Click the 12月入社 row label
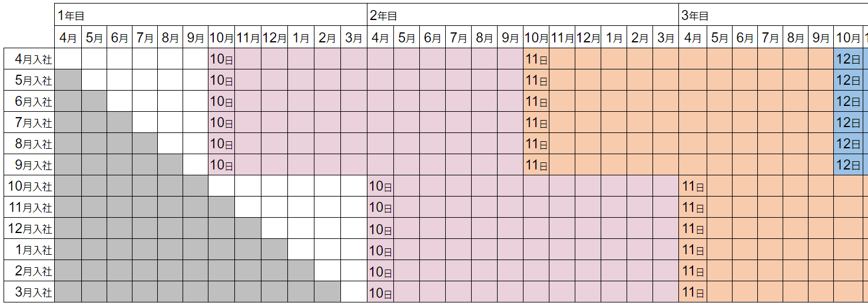 (x=31, y=229)
